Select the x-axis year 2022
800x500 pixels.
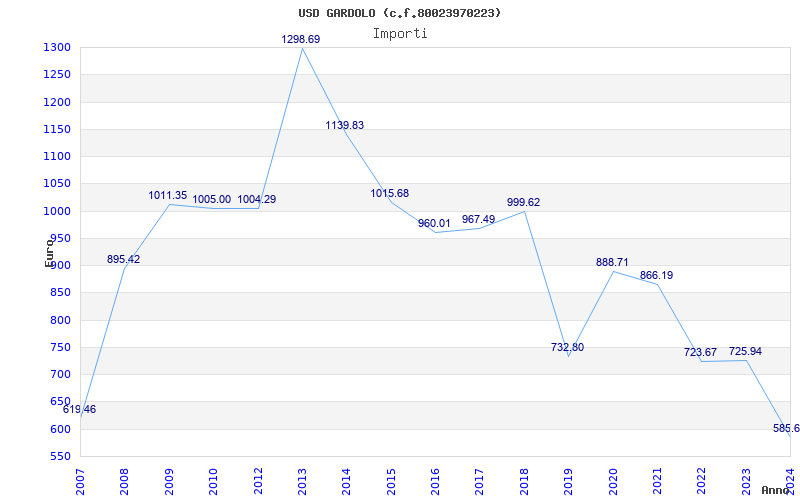tap(702, 482)
